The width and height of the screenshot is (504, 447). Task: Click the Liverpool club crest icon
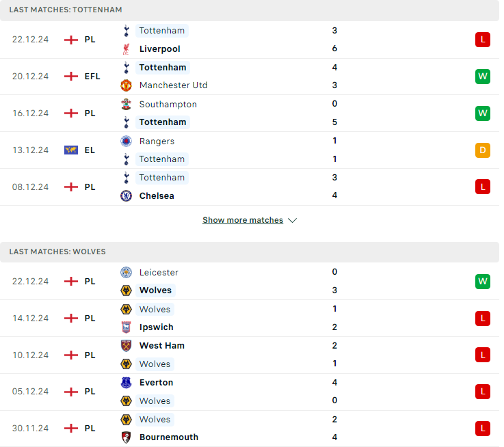(126, 49)
